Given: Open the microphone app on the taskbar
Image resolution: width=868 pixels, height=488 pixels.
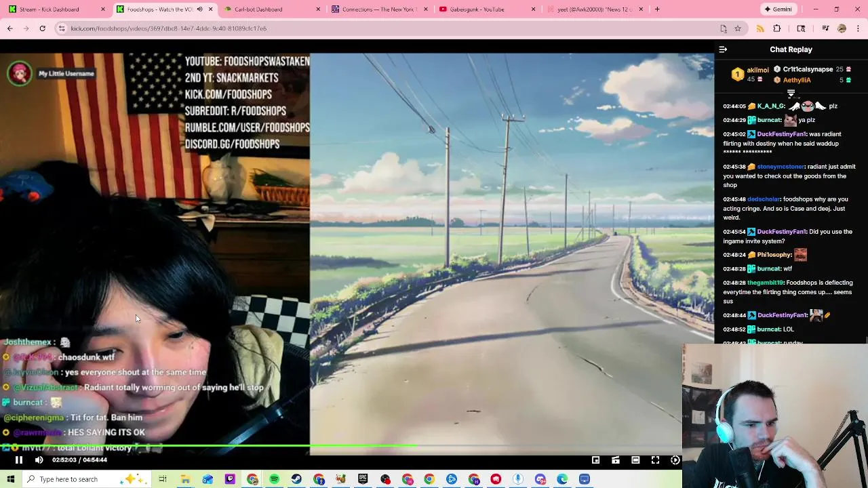Looking at the screenshot, I should click(518, 479).
